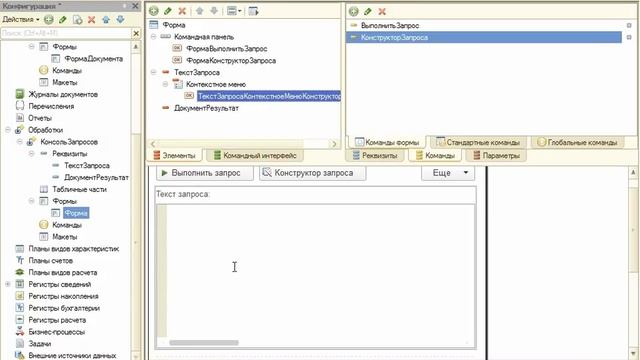
Task: Select the ВыполнитьЗапрос command row
Action: coord(484,25)
